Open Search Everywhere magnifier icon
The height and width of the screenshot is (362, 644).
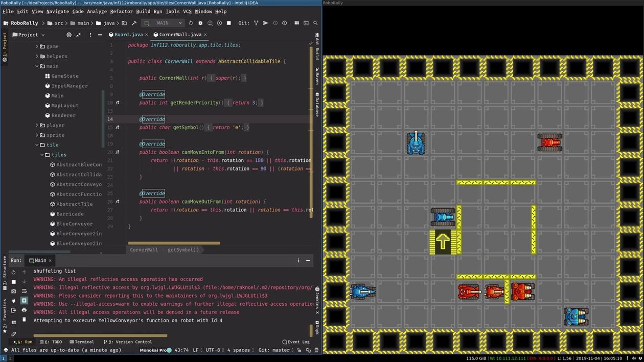pyautogui.click(x=315, y=23)
